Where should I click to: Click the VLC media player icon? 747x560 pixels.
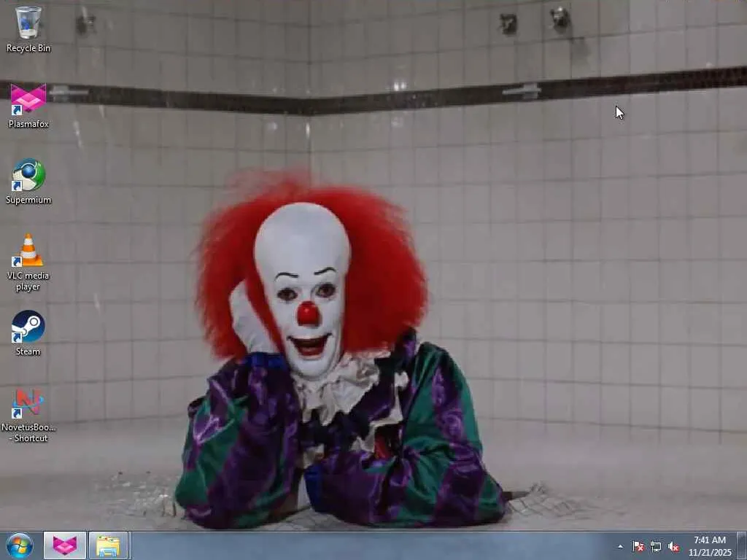click(x=28, y=262)
